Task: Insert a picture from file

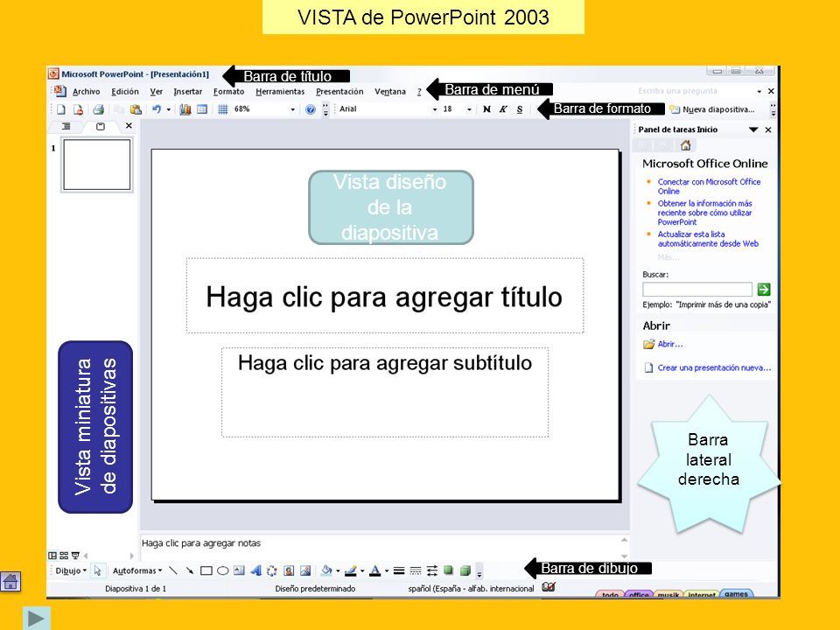Action: pyautogui.click(x=305, y=571)
